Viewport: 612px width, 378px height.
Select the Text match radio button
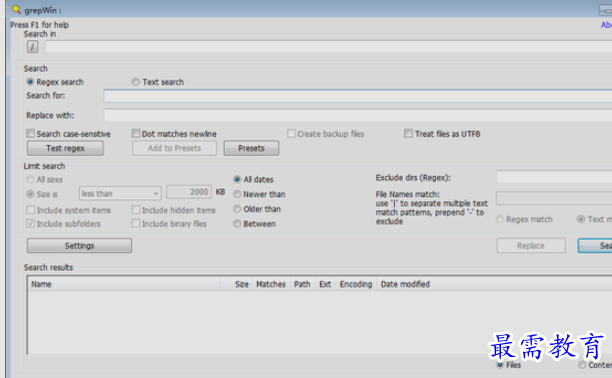[x=581, y=219]
